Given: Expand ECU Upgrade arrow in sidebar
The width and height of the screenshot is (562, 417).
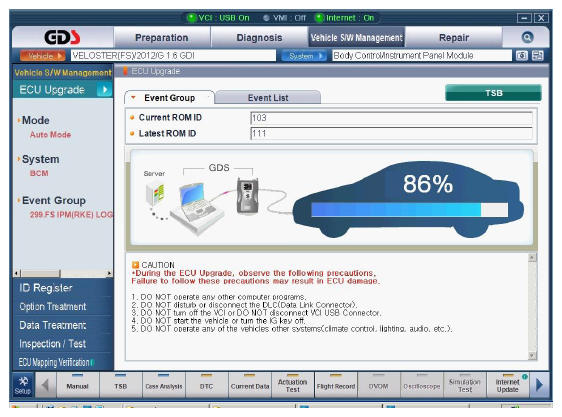Looking at the screenshot, I should click(104, 90).
